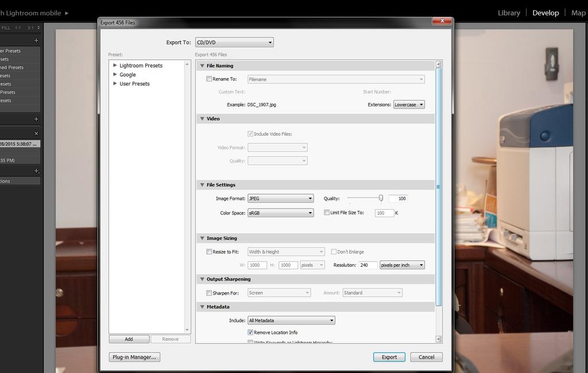Viewport: 588px width, 373px height.
Task: Open the Export To dropdown
Action: [234, 43]
